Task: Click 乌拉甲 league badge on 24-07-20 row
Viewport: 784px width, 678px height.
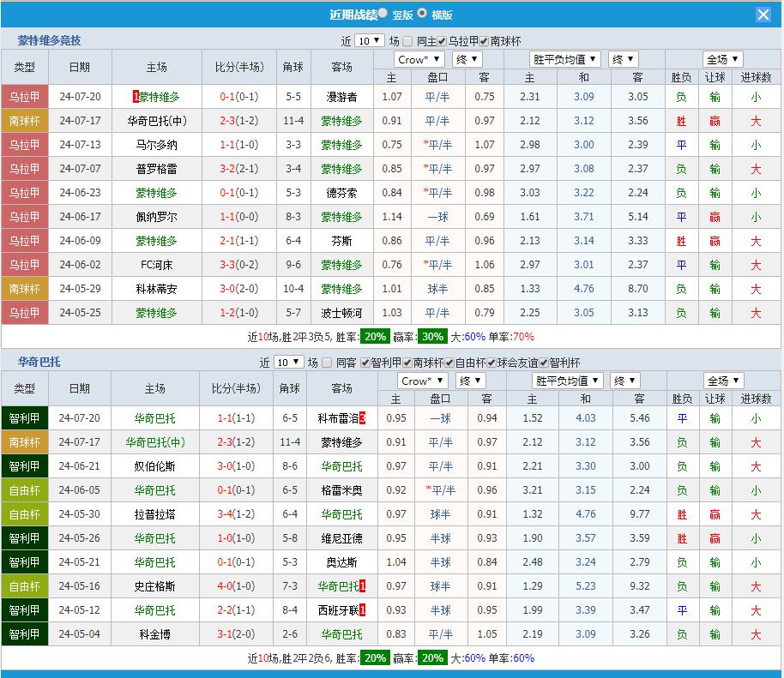Action: (x=25, y=97)
